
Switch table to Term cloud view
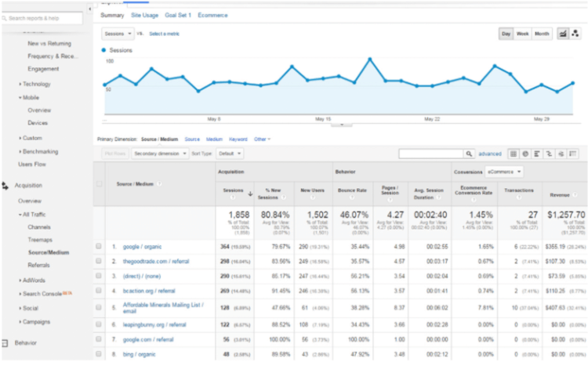click(561, 154)
